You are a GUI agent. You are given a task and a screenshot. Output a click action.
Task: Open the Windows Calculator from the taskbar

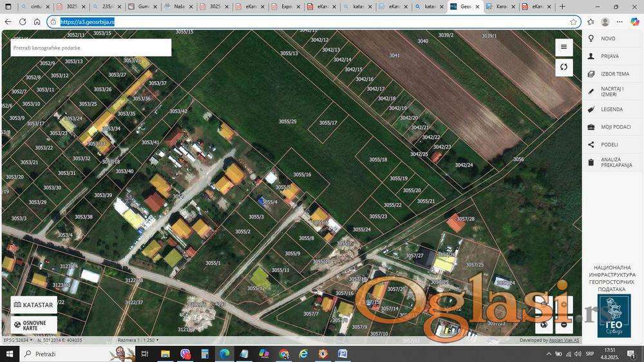click(x=204, y=354)
